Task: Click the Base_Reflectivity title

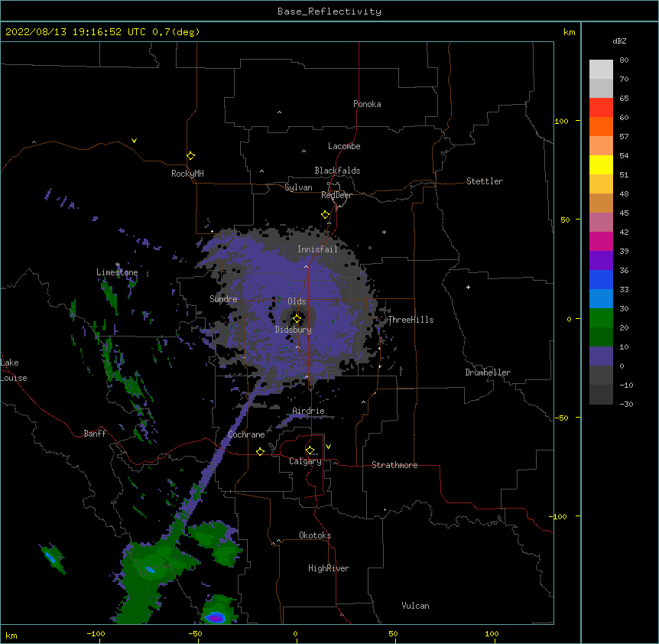Action: (329, 11)
